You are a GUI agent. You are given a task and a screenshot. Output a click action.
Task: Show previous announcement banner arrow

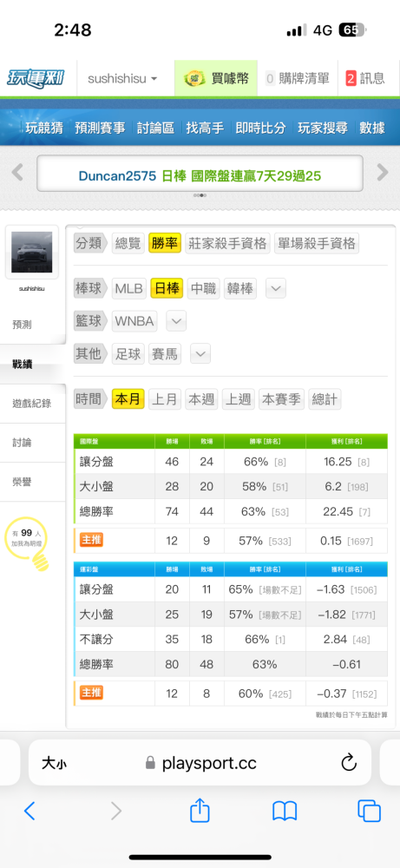coord(17,172)
